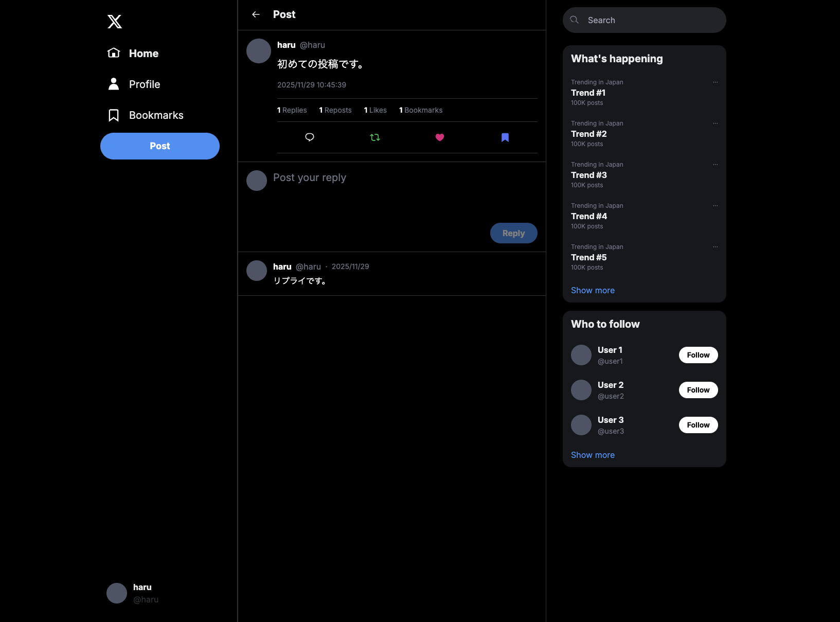Open 1 Replies count link
The image size is (840, 622).
pyautogui.click(x=292, y=110)
